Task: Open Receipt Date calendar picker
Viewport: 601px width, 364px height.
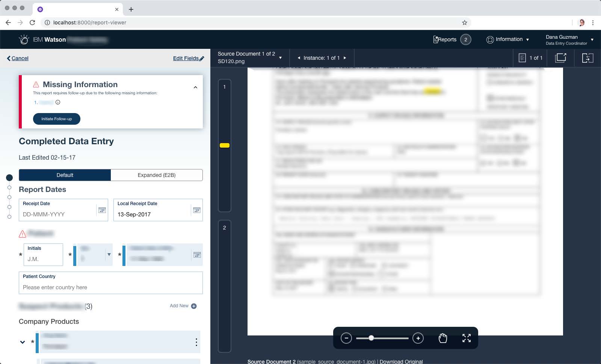Action: coord(102,210)
